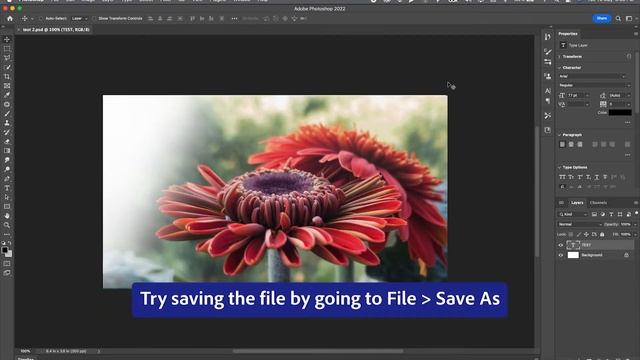640x360 pixels.
Task: Open the Layers panel menu
Action: point(636,203)
